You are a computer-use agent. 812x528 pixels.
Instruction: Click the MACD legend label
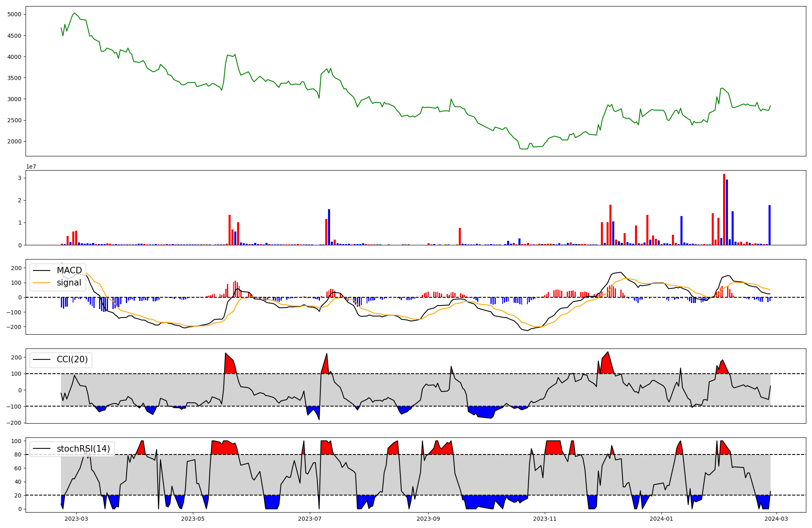click(69, 270)
